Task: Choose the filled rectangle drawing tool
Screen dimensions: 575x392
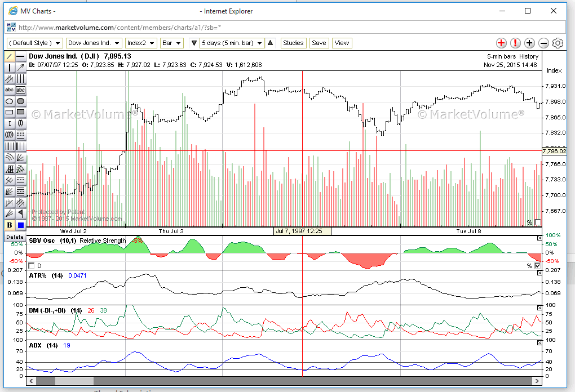Action: [x=21, y=113]
